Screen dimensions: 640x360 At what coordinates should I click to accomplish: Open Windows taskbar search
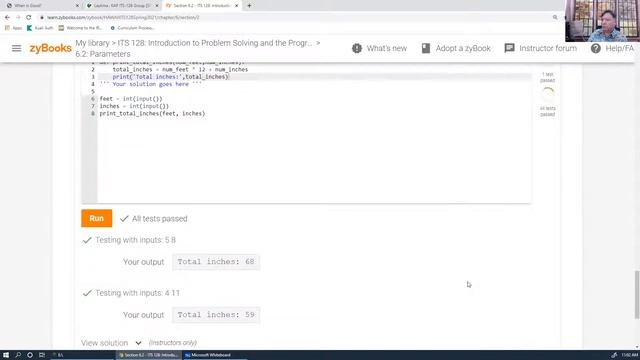tap(18, 355)
